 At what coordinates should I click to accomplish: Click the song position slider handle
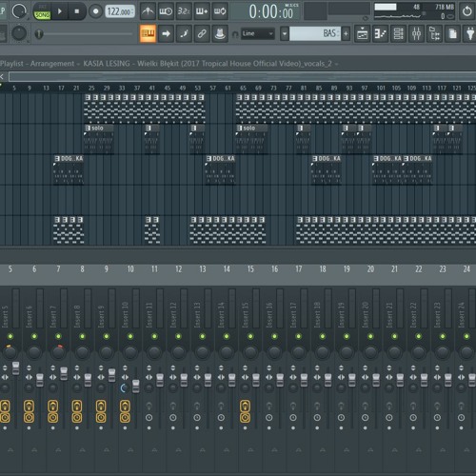click(39, 33)
